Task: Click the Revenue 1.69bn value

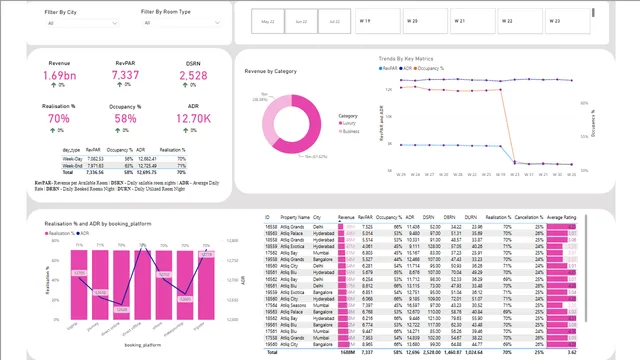Action: 60,76
